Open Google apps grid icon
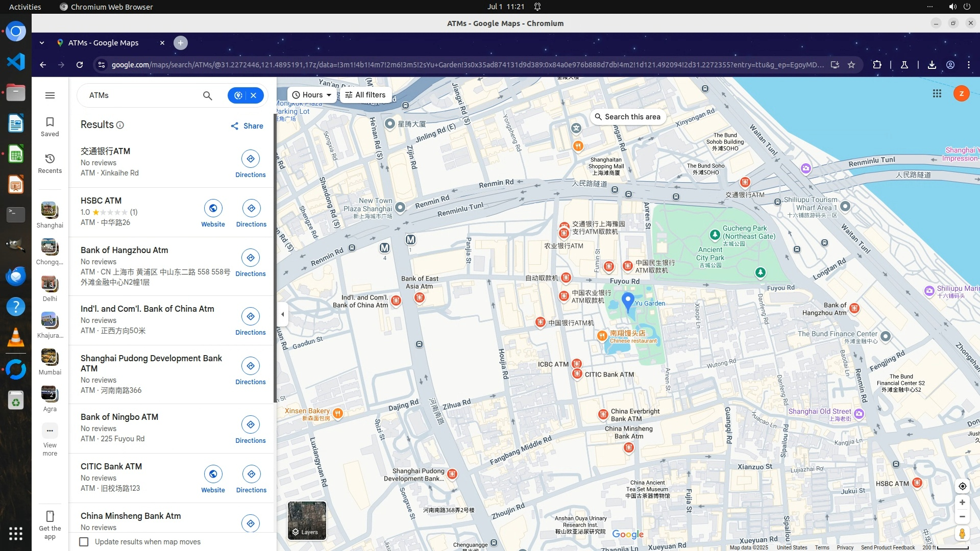Screen dimensions: 980x551 pyautogui.click(x=937, y=93)
